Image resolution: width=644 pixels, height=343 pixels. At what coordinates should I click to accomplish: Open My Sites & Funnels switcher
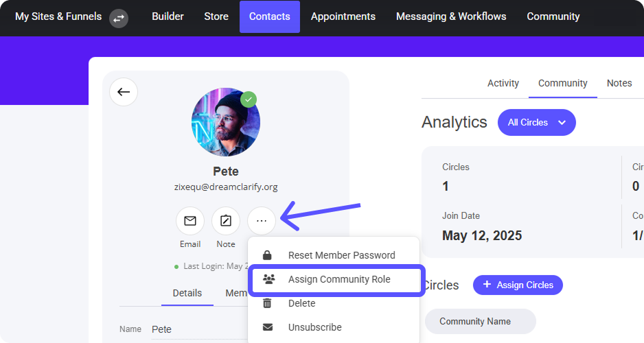[x=58, y=16]
